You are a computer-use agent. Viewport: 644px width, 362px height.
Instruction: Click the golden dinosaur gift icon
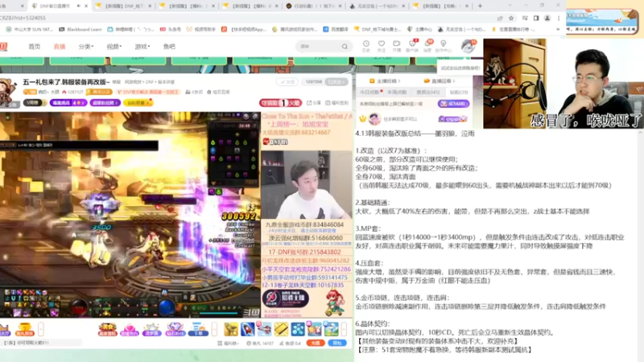231,329
